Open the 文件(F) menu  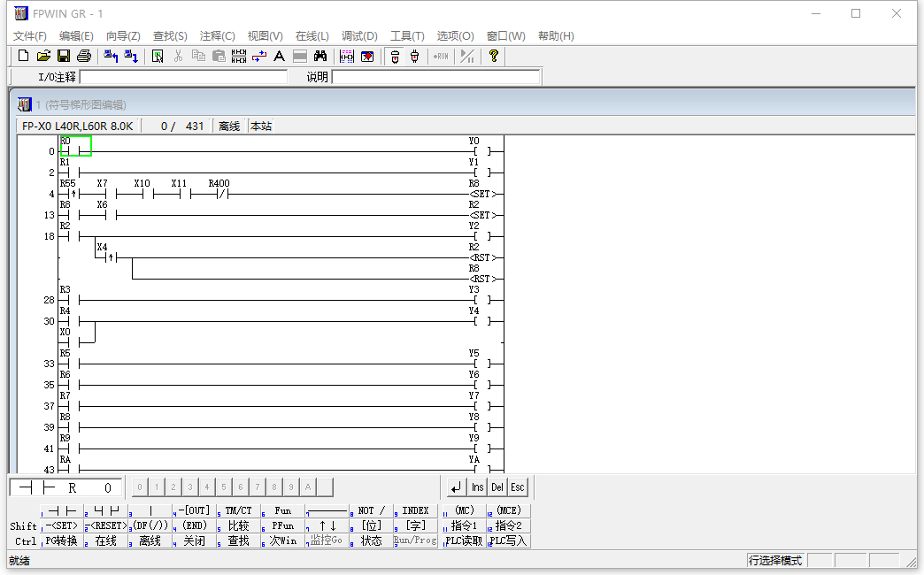(x=29, y=36)
